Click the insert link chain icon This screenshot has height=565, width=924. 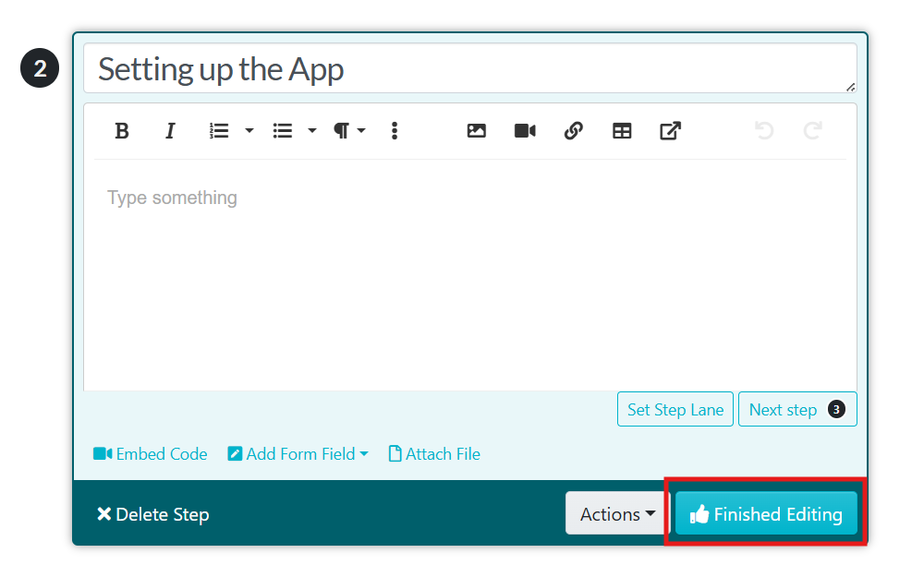(x=574, y=131)
